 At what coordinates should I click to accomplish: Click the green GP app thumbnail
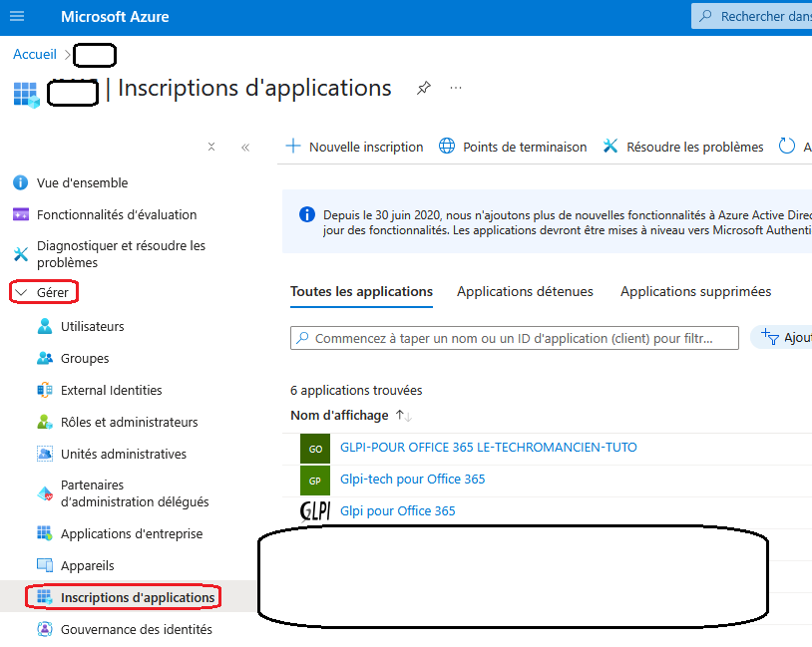(315, 481)
